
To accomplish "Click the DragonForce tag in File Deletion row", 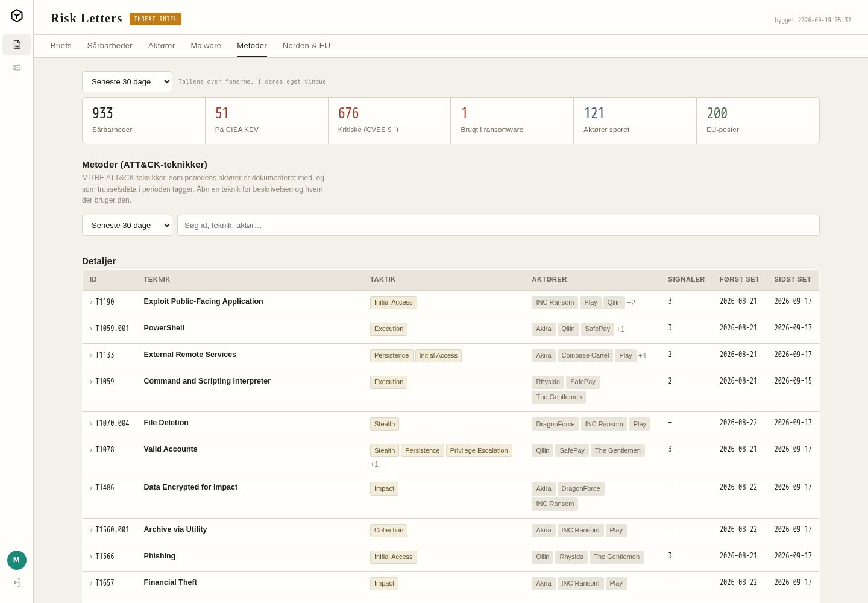I will coord(555,425).
